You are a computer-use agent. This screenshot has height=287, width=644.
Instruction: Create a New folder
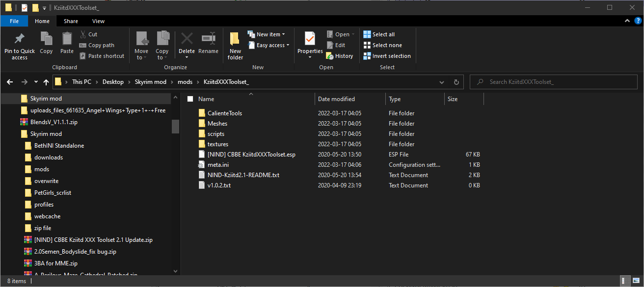235,46
